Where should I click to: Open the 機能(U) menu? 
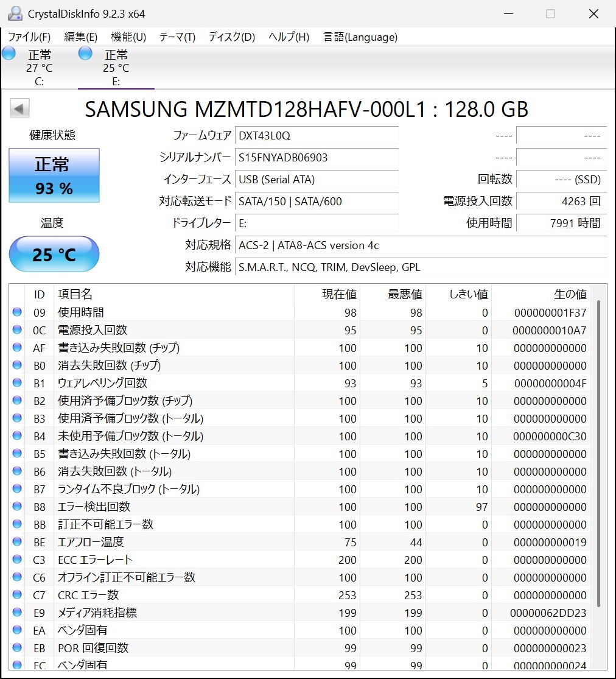(128, 37)
